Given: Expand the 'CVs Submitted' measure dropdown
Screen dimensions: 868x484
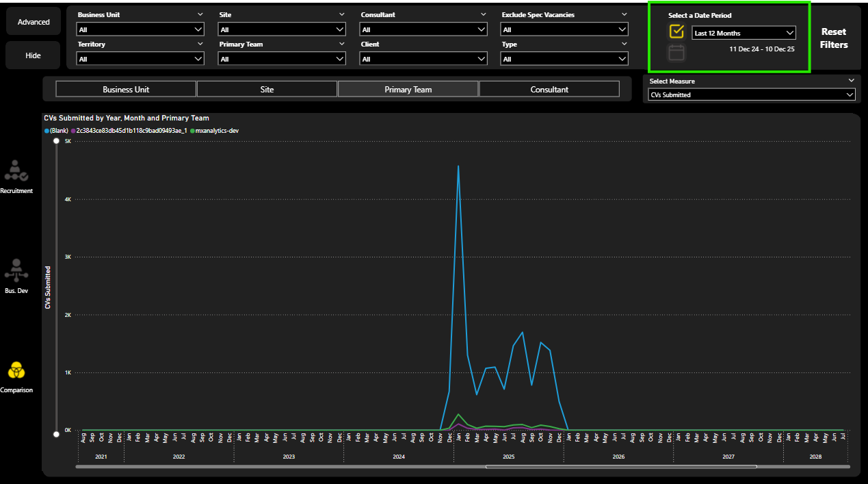Looking at the screenshot, I should coord(752,95).
